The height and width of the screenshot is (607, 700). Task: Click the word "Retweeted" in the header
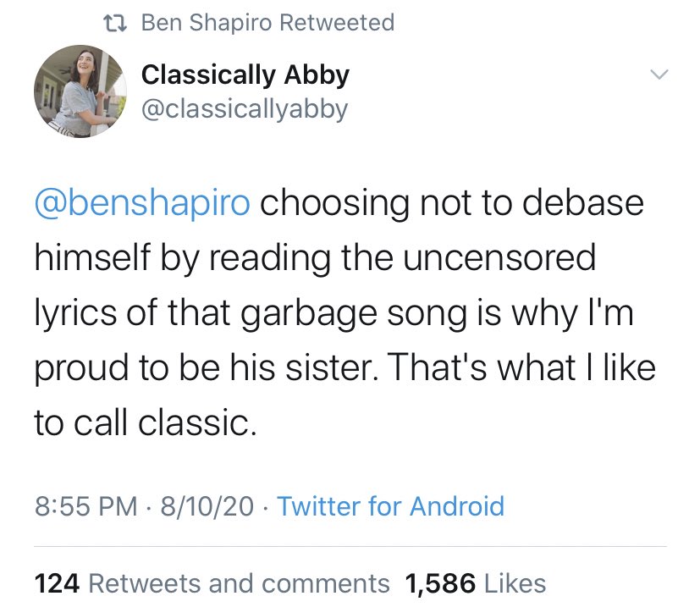[336, 23]
